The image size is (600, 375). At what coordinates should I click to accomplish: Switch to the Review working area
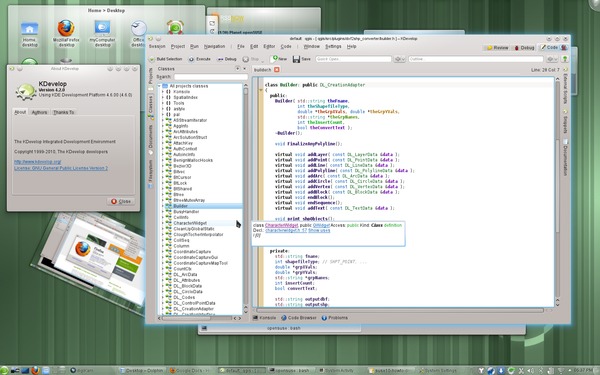497,48
